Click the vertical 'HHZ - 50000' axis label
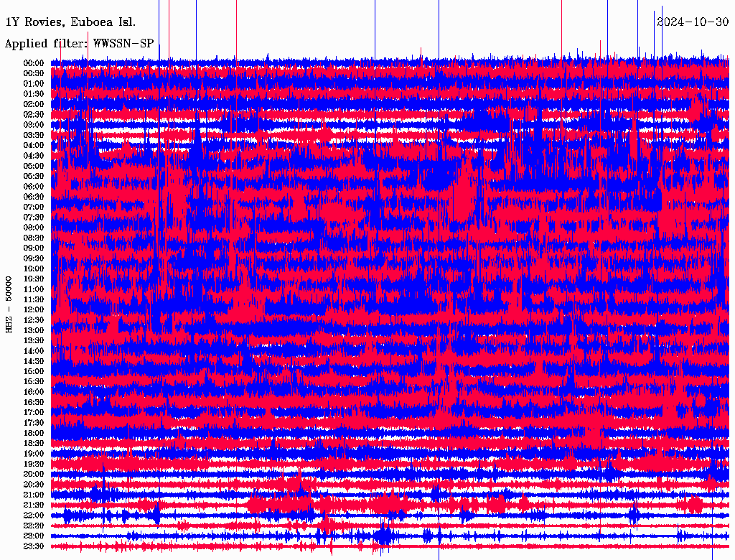This screenshot has height=560, width=735. [x=9, y=304]
